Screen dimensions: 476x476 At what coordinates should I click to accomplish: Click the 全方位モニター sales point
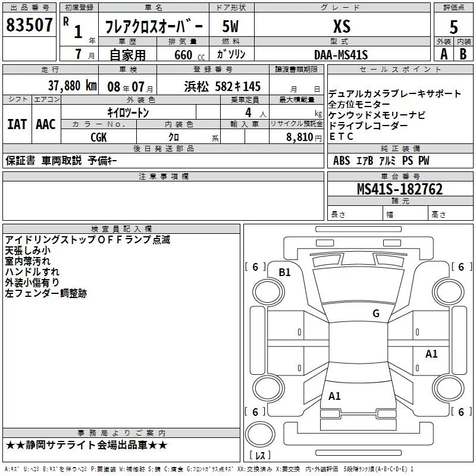point(359,105)
